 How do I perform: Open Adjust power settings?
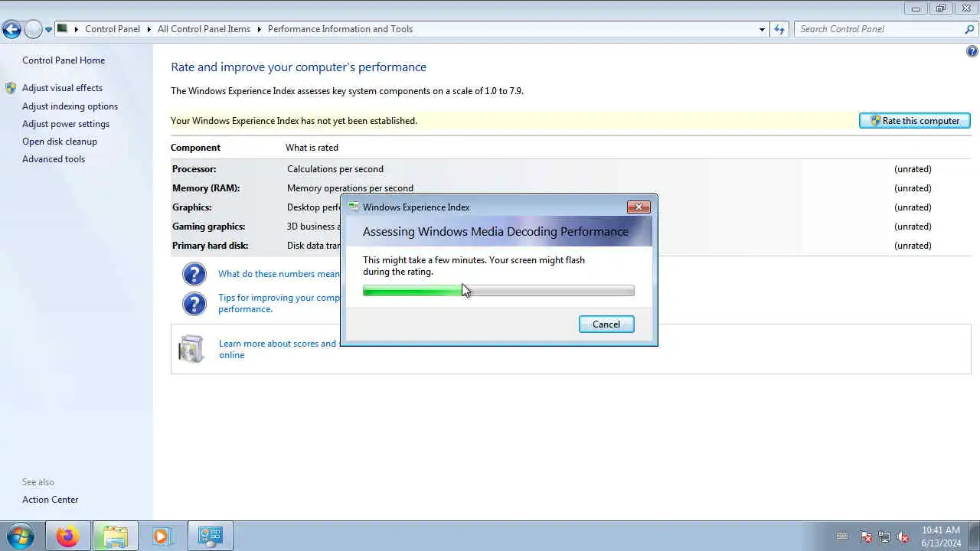[x=66, y=124]
